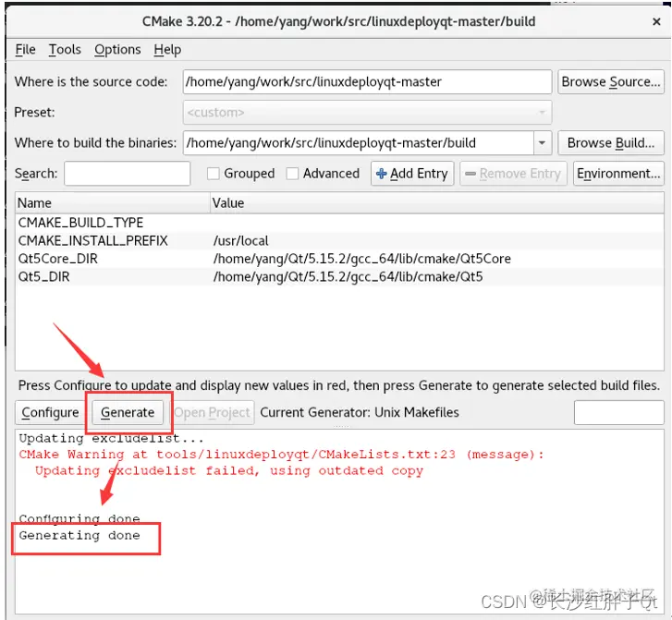Open the Options menu
The image size is (672, 620).
pos(117,50)
